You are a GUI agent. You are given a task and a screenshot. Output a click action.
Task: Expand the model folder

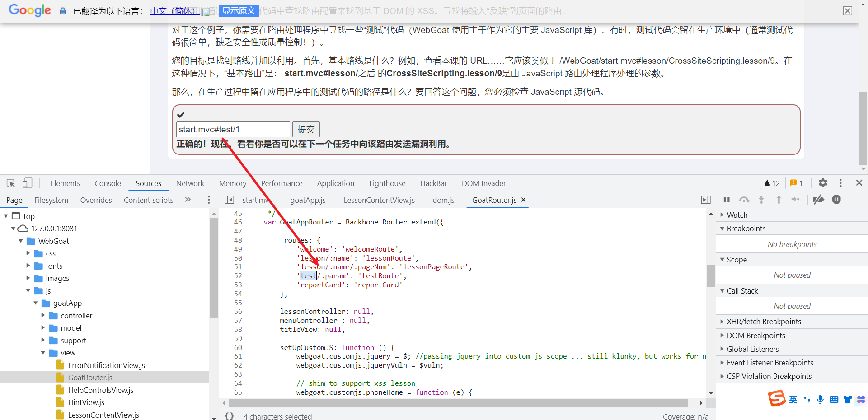(43, 328)
